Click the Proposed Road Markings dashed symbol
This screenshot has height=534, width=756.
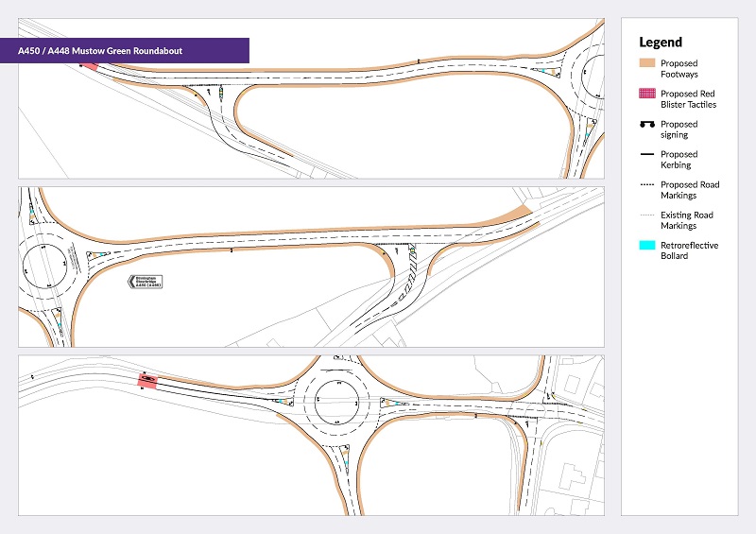pyautogui.click(x=647, y=184)
